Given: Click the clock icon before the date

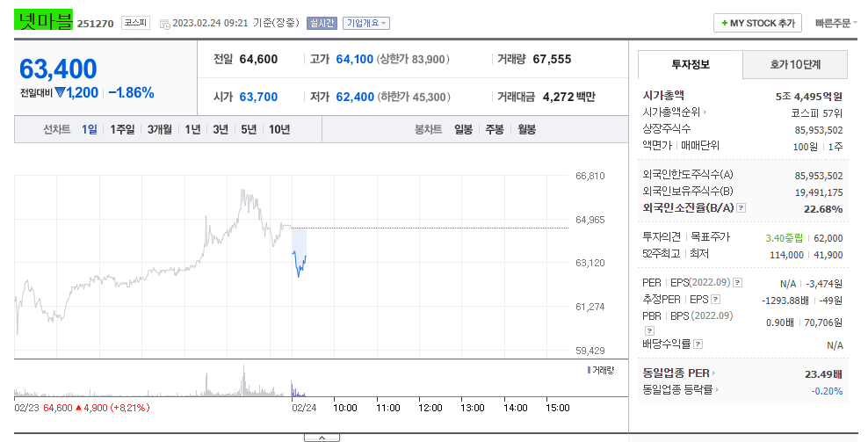Looking at the screenshot, I should [x=164, y=24].
